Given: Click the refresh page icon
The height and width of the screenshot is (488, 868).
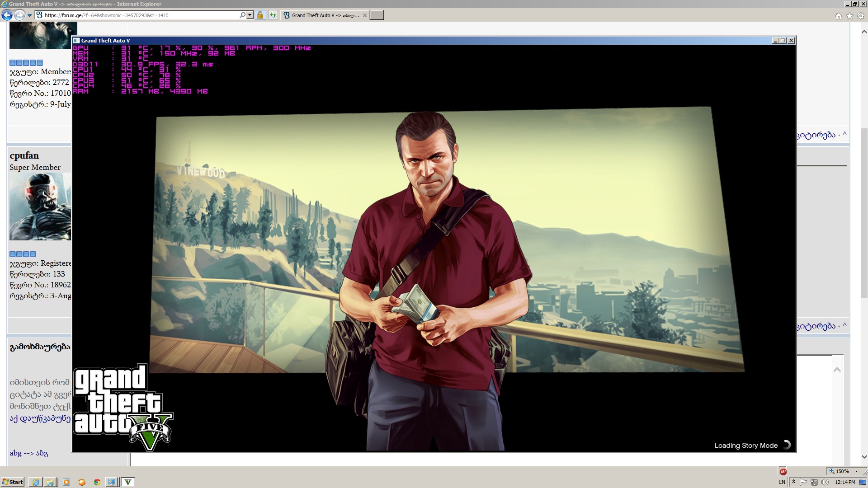Looking at the screenshot, I should coord(273,15).
